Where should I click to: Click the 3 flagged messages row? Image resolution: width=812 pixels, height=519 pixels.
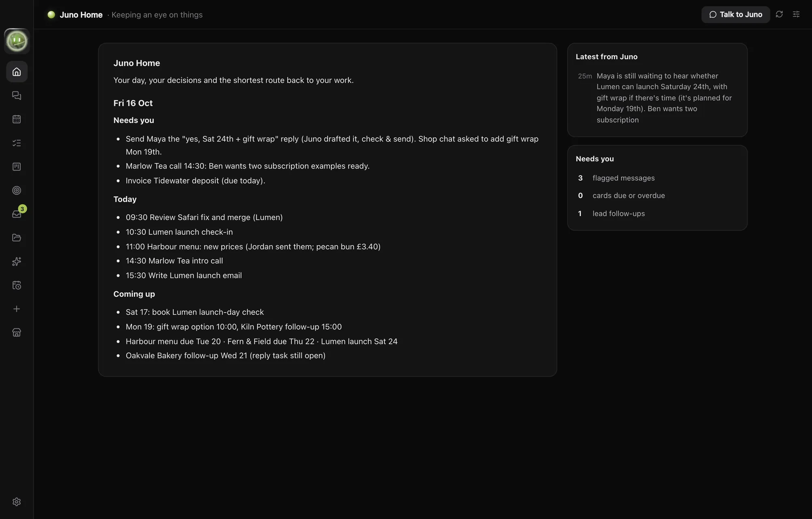[x=657, y=178]
